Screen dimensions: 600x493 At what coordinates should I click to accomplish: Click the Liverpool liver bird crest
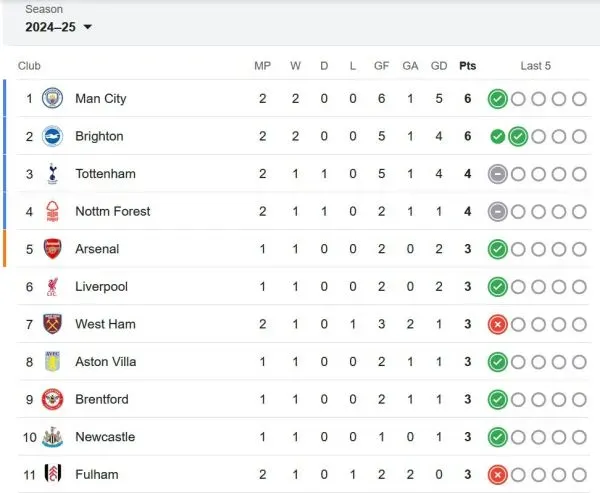coord(52,287)
